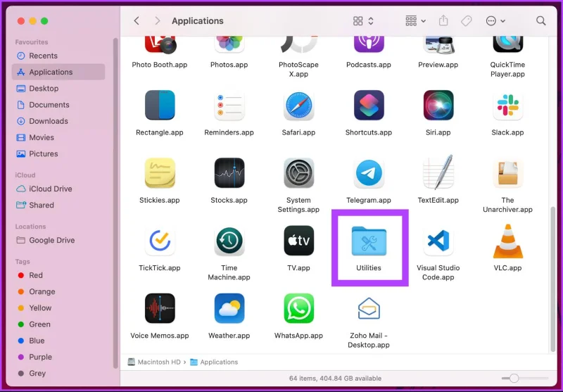Open Google Drive location in sidebar

[58, 240]
